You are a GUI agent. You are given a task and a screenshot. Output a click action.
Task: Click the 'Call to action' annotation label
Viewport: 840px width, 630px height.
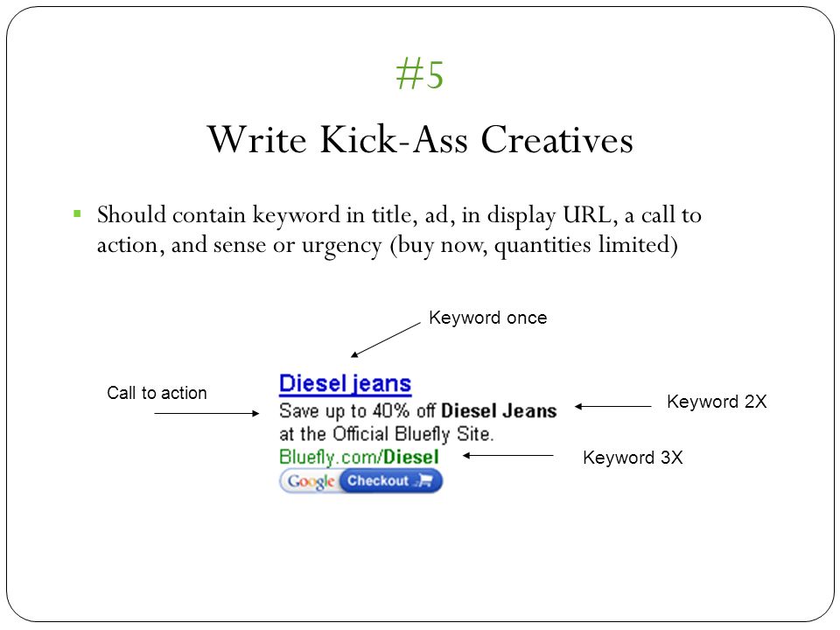click(157, 393)
